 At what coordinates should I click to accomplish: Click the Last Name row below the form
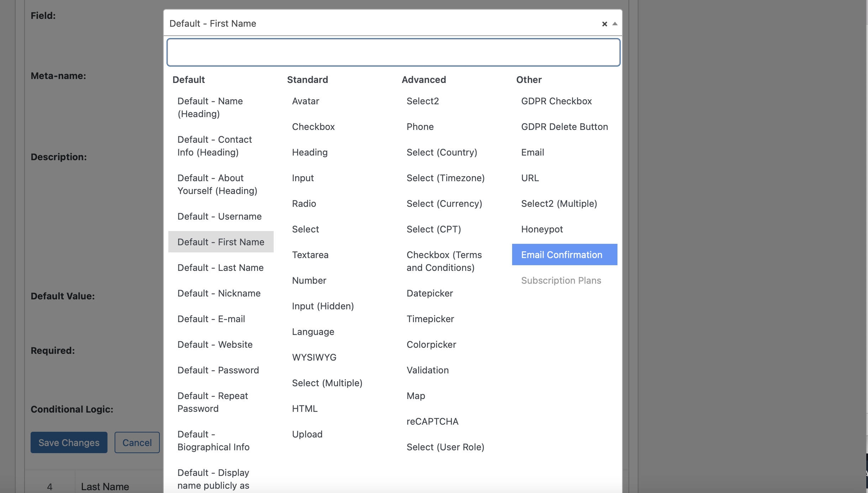(x=105, y=486)
